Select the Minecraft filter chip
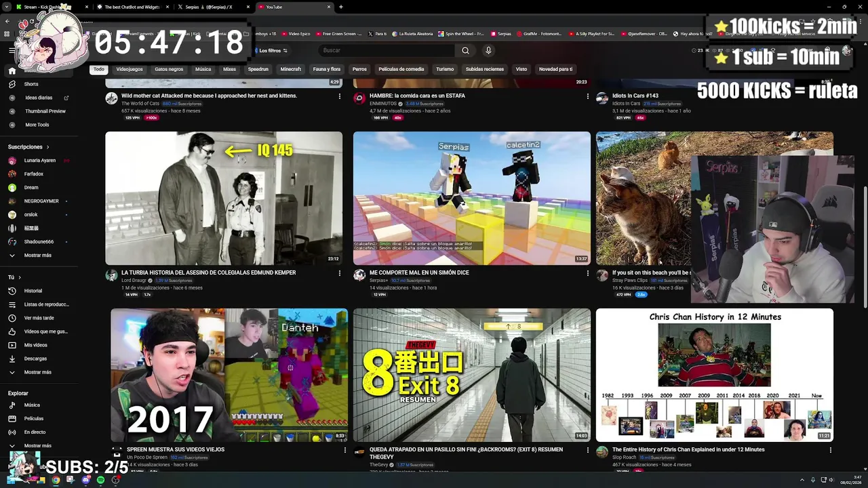 click(x=291, y=69)
